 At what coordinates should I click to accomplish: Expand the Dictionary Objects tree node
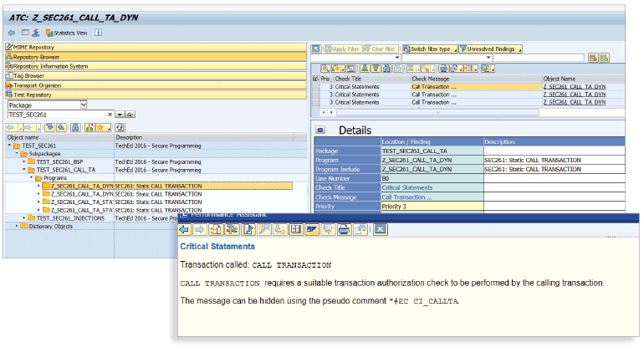click(16, 226)
